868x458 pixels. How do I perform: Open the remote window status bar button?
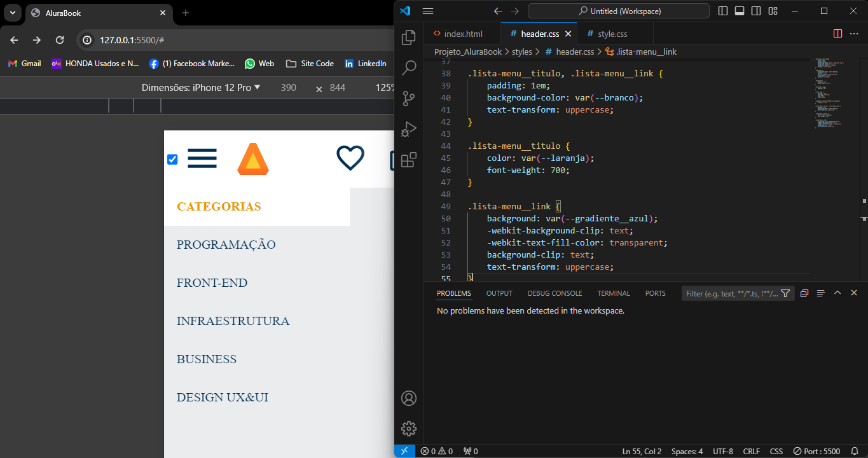click(404, 451)
